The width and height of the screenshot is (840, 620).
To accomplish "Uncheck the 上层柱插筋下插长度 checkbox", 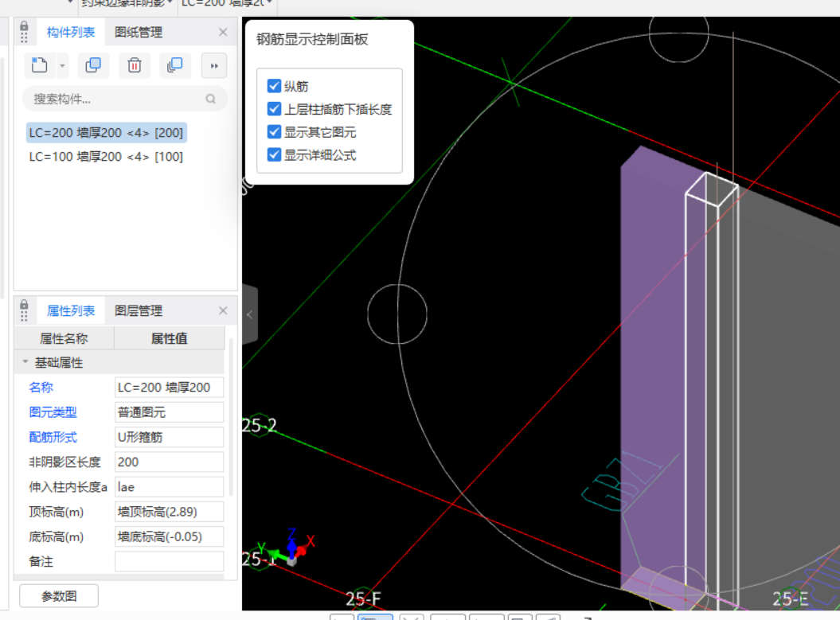I will tap(274, 109).
